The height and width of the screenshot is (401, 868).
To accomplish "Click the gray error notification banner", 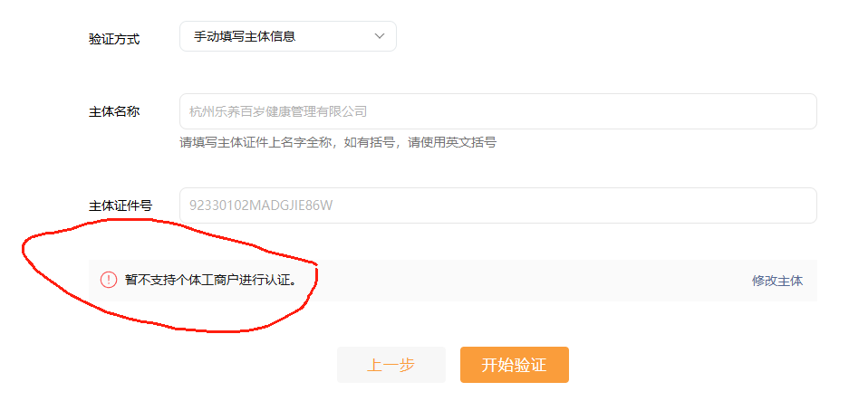I will coord(453,281).
